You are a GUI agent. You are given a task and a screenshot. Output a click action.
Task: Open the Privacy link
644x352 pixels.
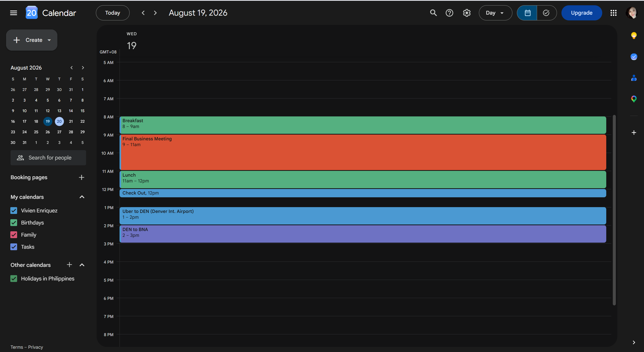pyautogui.click(x=35, y=347)
